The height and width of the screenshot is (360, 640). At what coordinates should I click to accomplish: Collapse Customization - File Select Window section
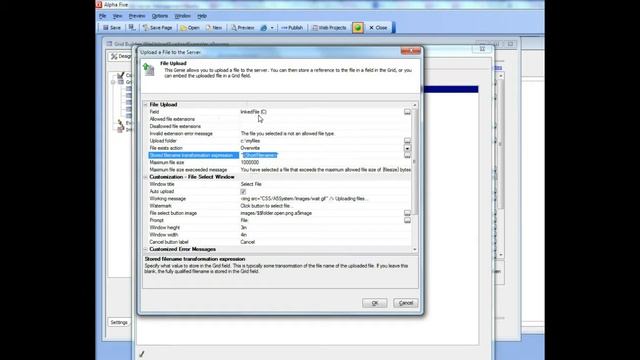[146, 177]
